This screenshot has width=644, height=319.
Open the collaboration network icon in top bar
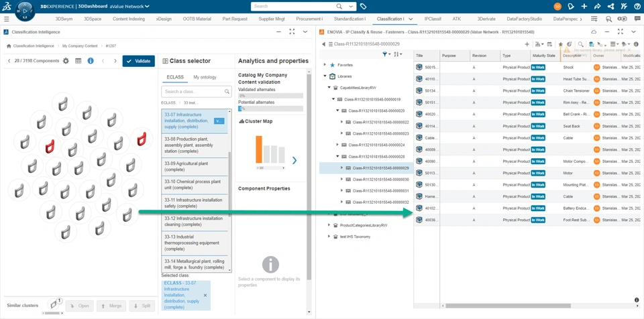pyautogui.click(x=610, y=6)
